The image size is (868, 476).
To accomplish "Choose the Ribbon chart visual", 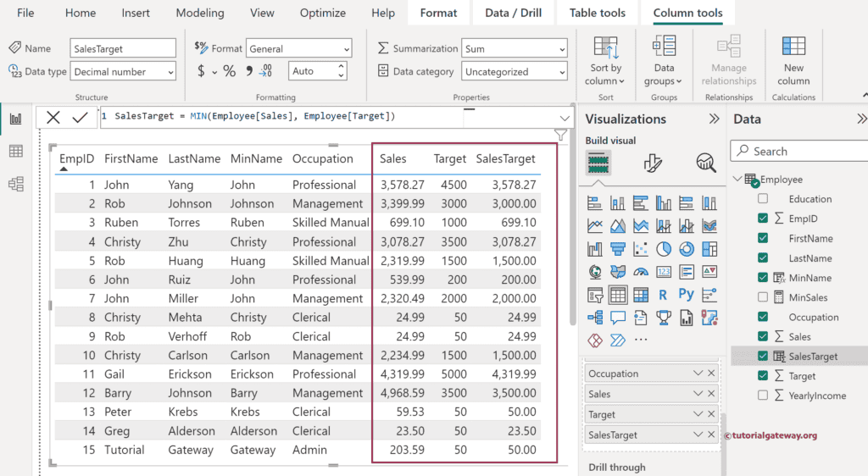I will click(709, 225).
